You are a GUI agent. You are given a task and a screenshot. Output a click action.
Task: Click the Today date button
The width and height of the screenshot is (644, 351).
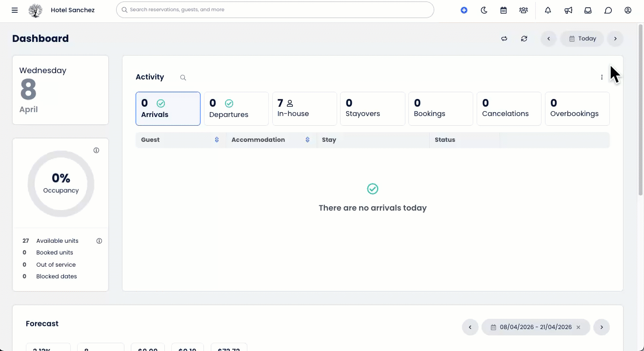(x=582, y=39)
